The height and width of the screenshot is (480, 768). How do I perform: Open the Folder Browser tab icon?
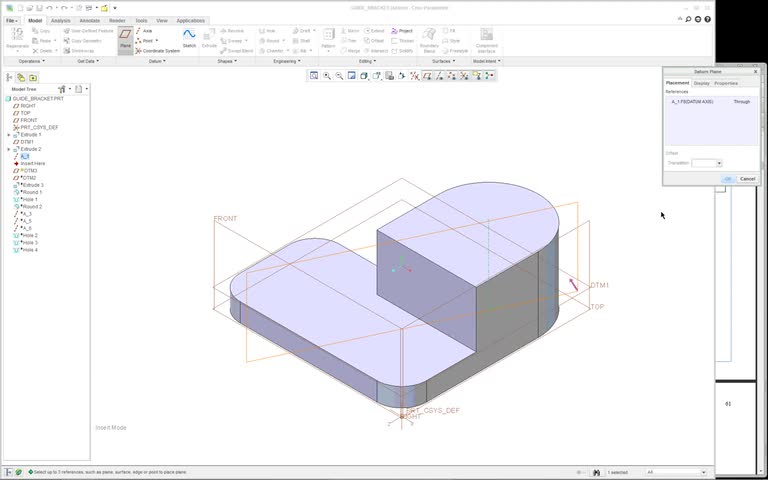tap(21, 77)
